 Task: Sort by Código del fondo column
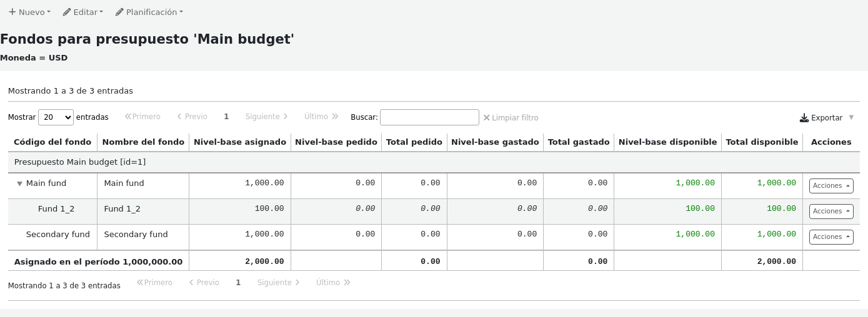[52, 142]
